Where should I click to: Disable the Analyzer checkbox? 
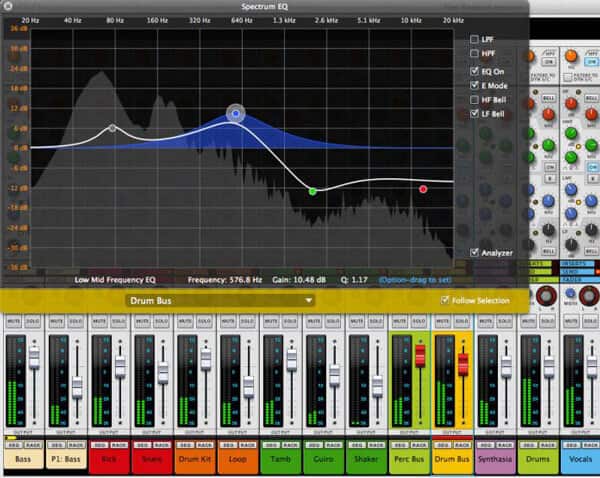tap(474, 253)
